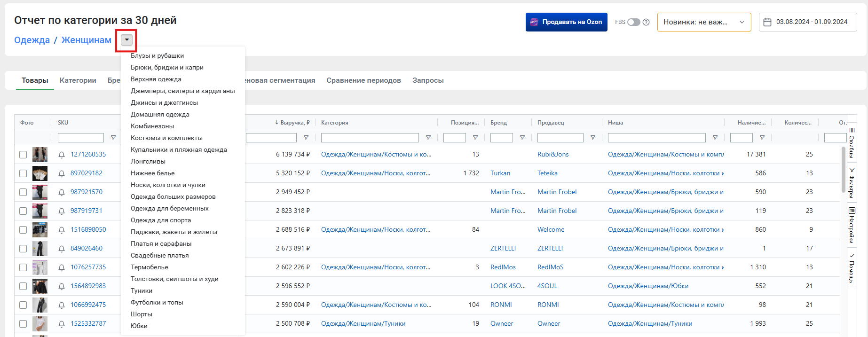The width and height of the screenshot is (868, 337).
Task: Click the Продавать на Ozon button
Action: pos(567,22)
